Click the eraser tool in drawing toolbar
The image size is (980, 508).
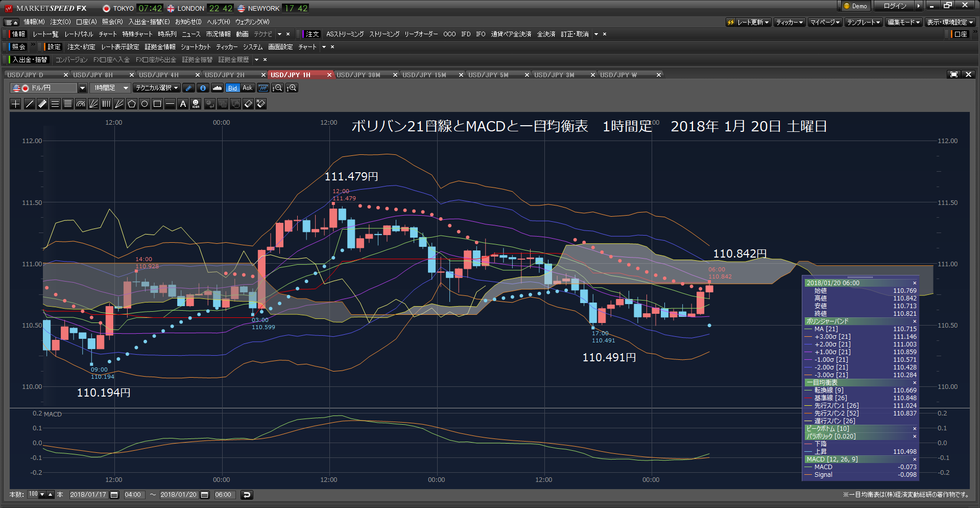point(248,104)
